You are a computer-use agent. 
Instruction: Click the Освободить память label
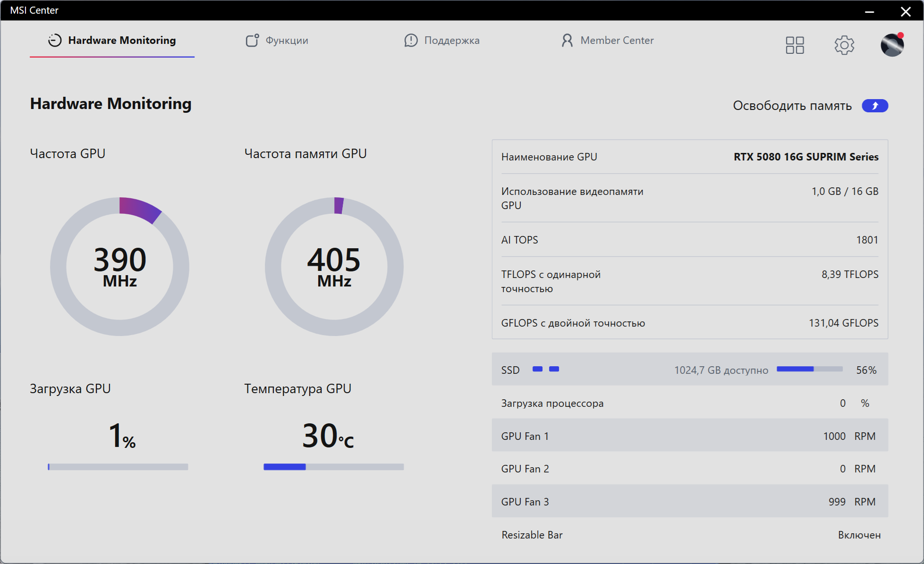(792, 106)
